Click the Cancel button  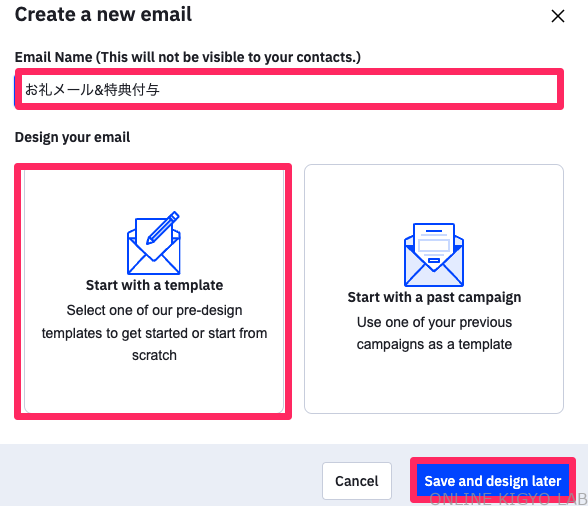357,481
